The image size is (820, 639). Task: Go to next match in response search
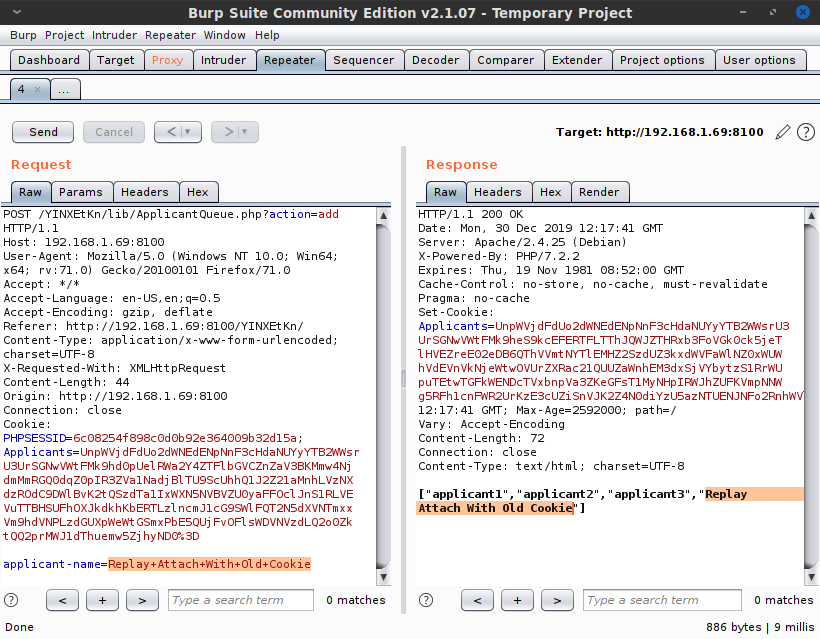pos(557,600)
